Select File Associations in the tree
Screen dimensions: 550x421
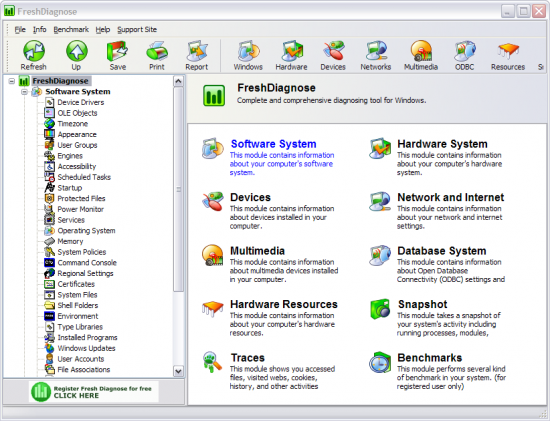(83, 370)
